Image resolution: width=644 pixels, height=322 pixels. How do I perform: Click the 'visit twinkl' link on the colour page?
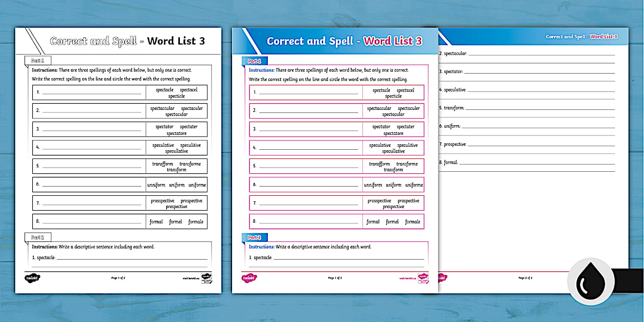[406, 279]
